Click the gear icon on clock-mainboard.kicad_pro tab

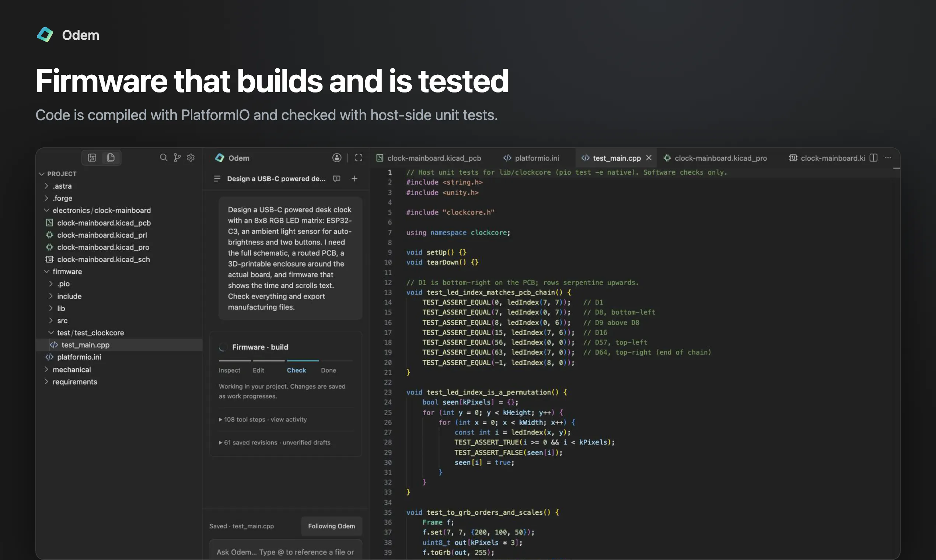point(667,158)
